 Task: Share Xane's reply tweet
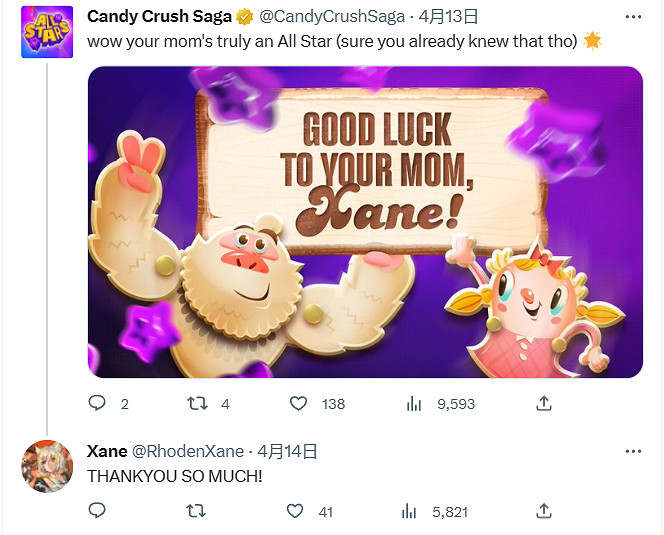(544, 510)
